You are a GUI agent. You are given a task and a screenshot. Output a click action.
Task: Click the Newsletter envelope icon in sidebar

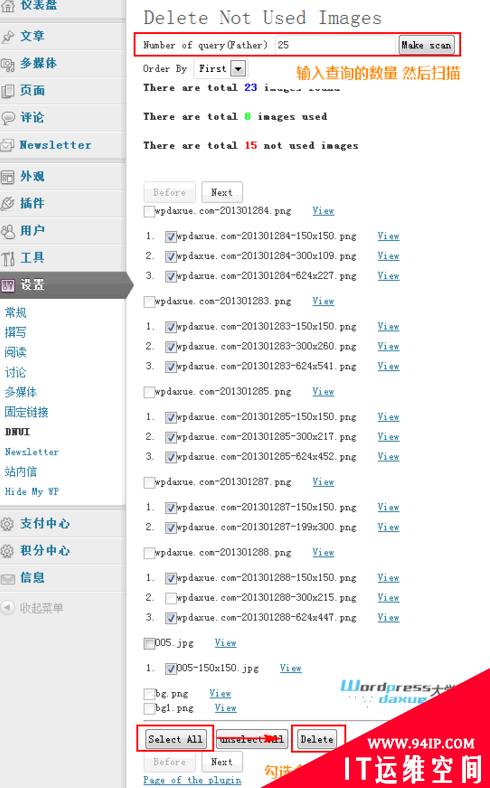coord(7,145)
